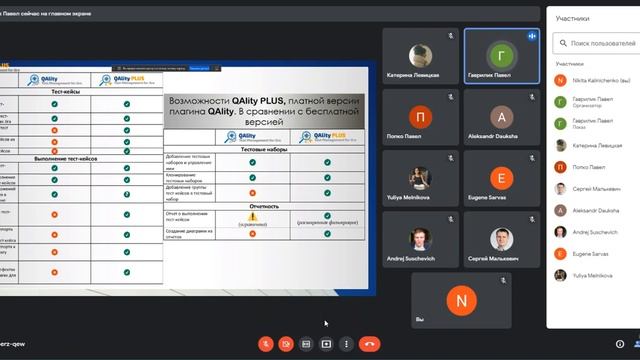640x360 pixels.
Task: Toggle captions in the call toolbar
Action: tap(306, 344)
